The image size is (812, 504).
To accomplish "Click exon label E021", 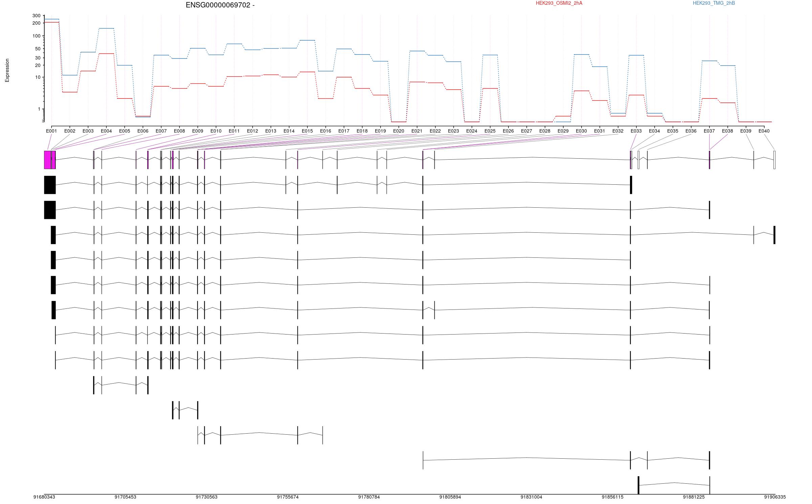I will [417, 131].
